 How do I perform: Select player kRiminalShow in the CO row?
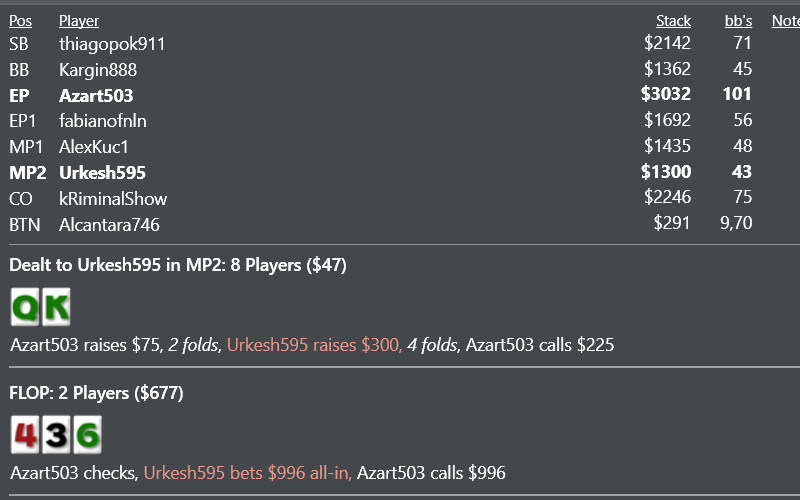[x=113, y=198]
